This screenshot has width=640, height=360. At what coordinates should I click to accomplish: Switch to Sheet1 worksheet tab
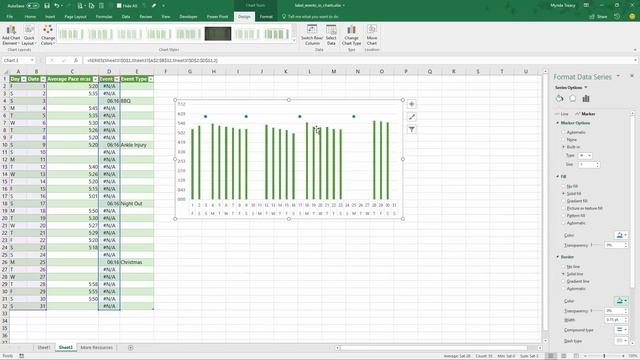tap(44, 348)
